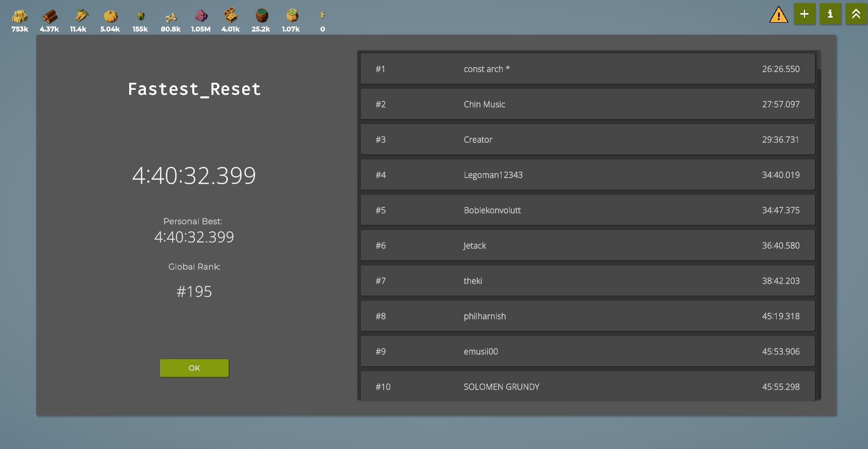This screenshot has width=868, height=449.
Task: Open the orange warning triangle
Action: (x=778, y=15)
